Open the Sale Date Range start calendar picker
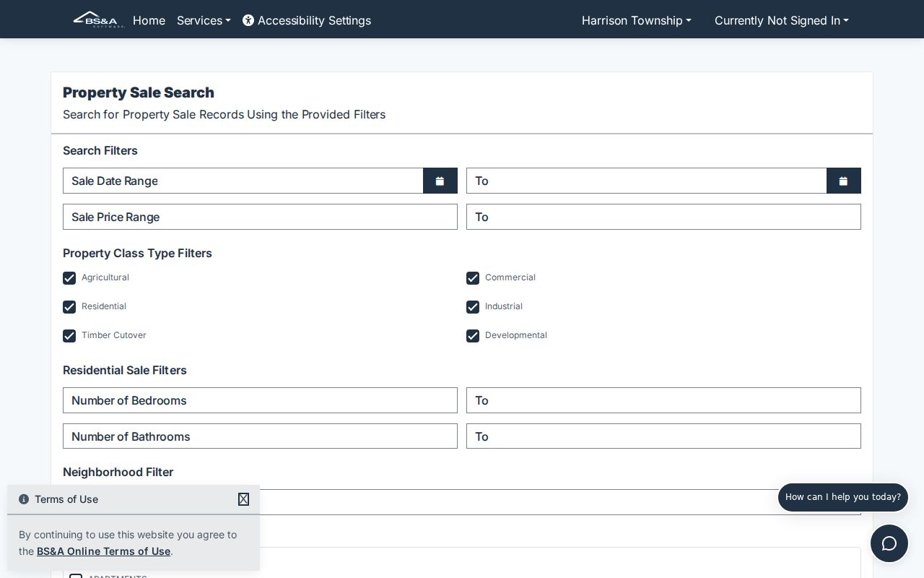 point(440,181)
